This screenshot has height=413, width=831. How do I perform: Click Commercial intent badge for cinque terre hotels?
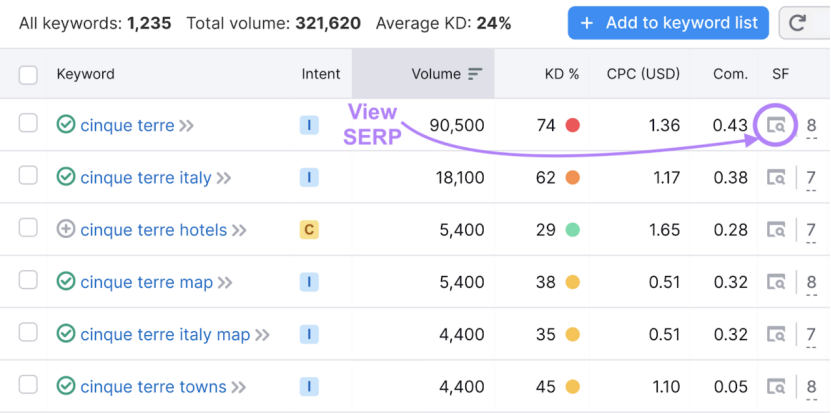pos(309,230)
